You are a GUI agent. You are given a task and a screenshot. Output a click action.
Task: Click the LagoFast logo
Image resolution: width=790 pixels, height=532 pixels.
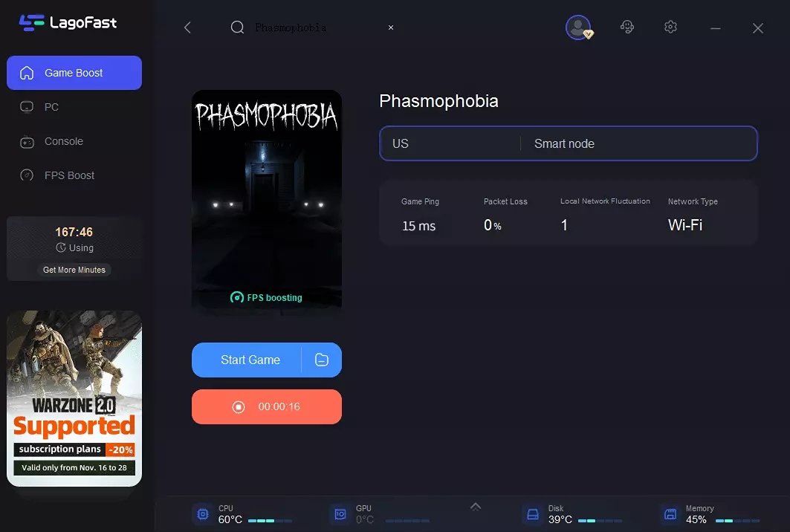[x=68, y=23]
